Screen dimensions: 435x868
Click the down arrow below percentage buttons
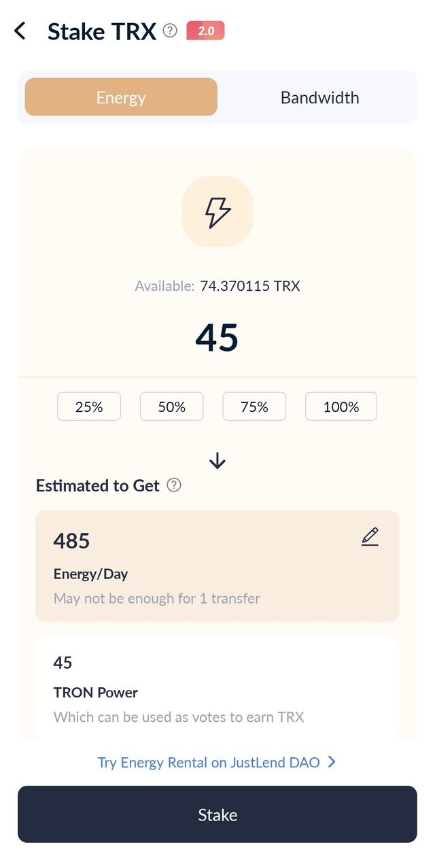[217, 461]
